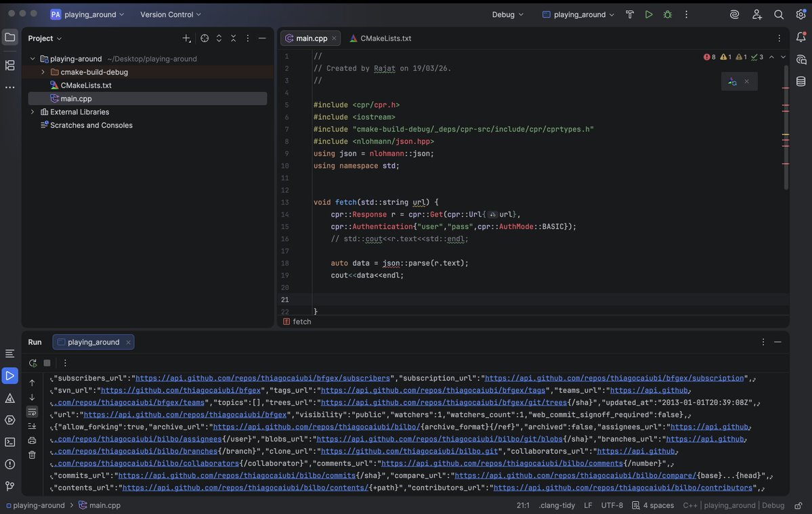This screenshot has width=812, height=514.
Task: Open Search Everywhere magnifier icon
Action: tap(779, 14)
